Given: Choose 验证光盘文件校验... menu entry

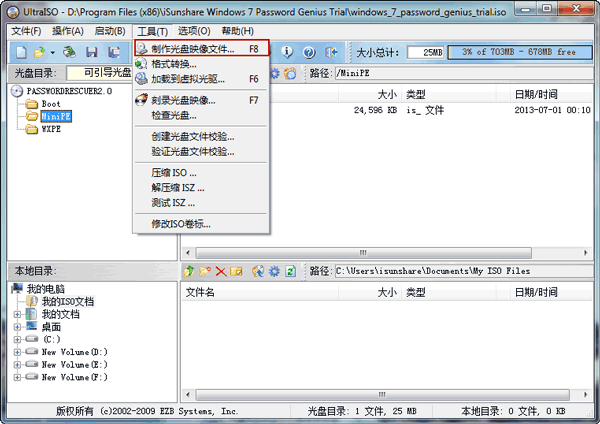Looking at the screenshot, I should [201, 152].
